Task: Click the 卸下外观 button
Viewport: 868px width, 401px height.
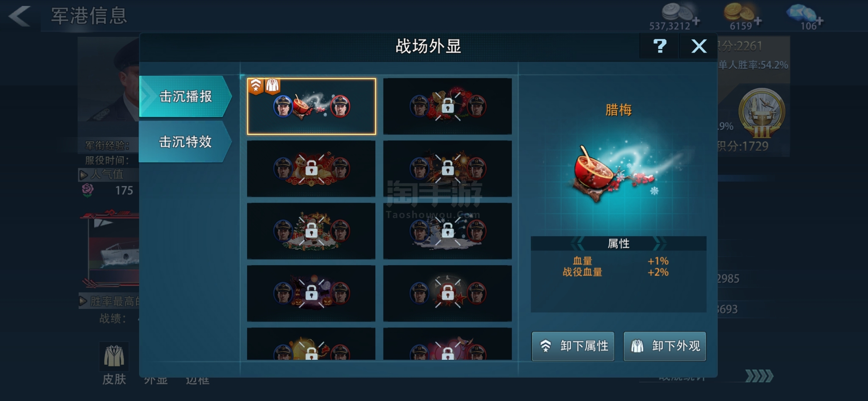Action: pos(665,346)
